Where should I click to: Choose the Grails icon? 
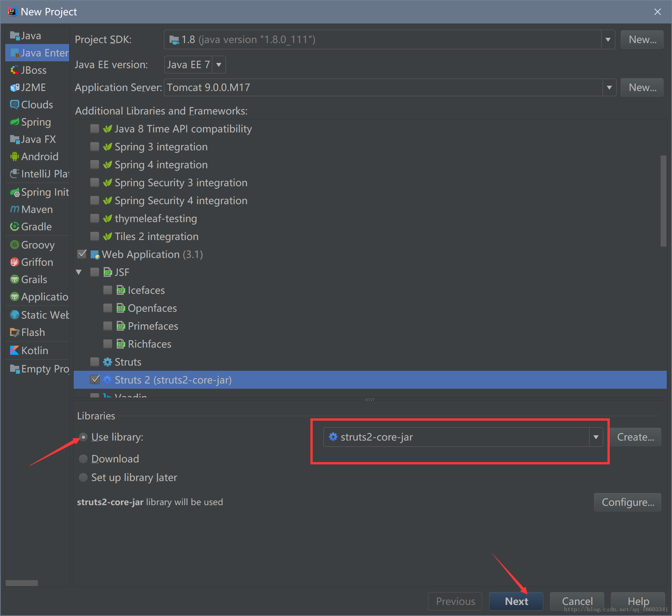coord(15,279)
